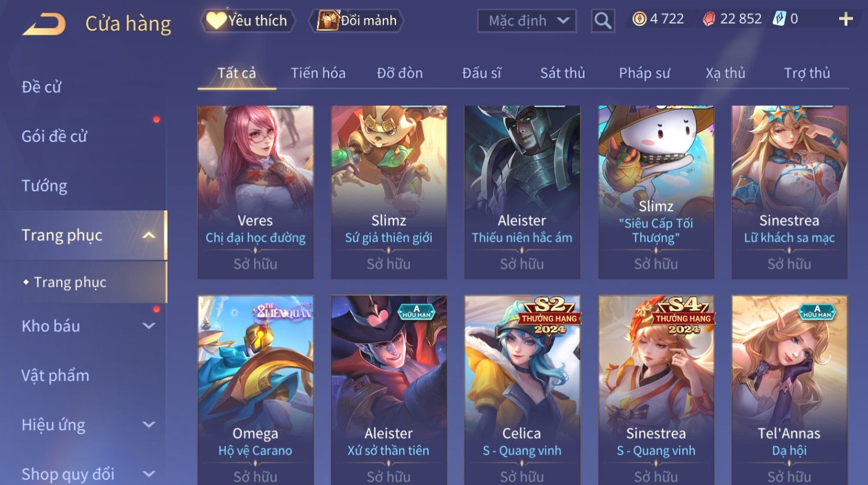Switch to the Pháp sư tab
Image resolution: width=868 pixels, height=485 pixels.
[x=644, y=73]
